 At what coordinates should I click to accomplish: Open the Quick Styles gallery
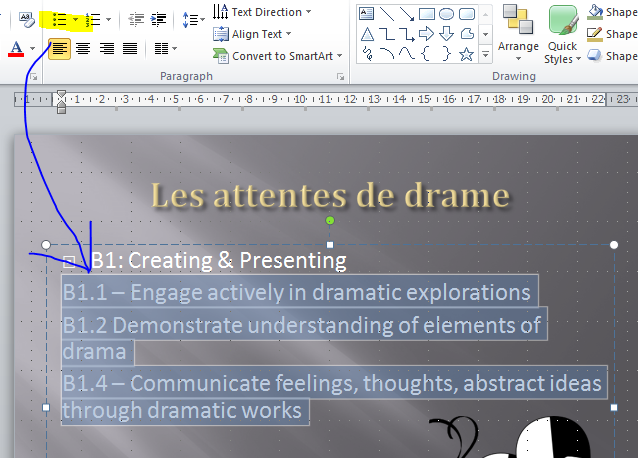click(562, 34)
